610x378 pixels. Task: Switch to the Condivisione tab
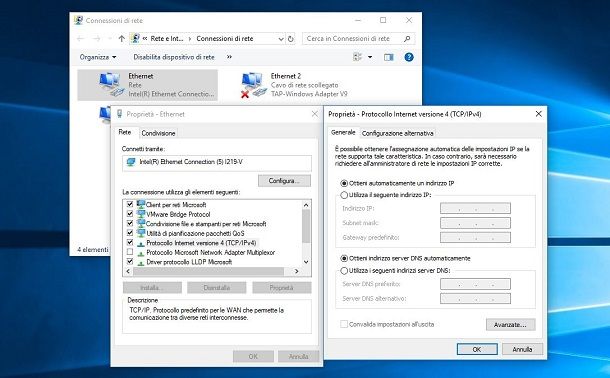tap(158, 133)
